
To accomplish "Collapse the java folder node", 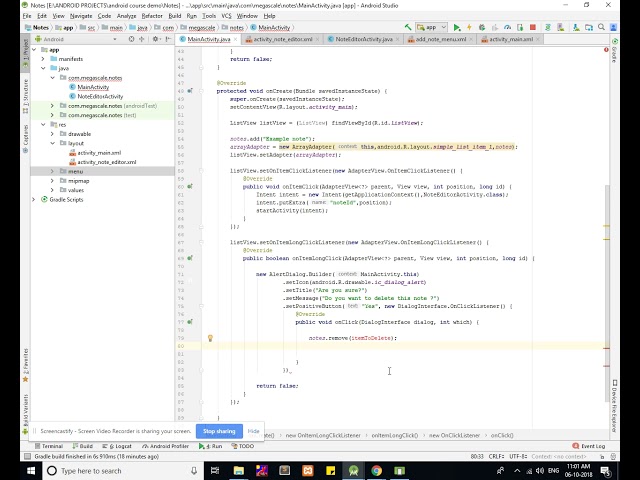I will [43, 69].
